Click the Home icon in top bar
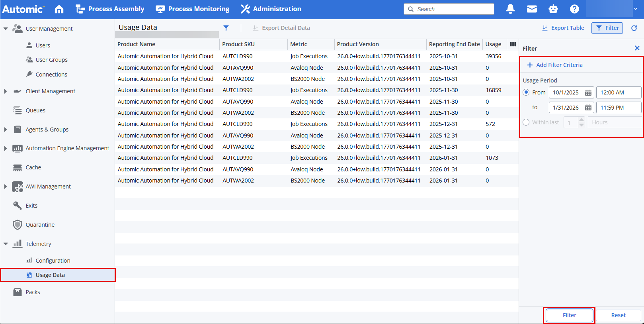644x324 pixels. 59,9
